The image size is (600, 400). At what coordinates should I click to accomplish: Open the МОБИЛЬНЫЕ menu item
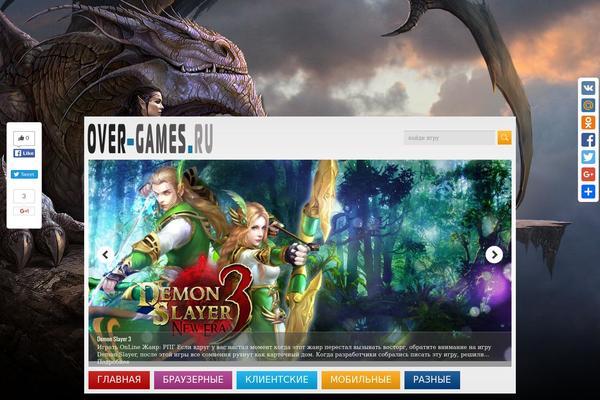click(x=361, y=380)
